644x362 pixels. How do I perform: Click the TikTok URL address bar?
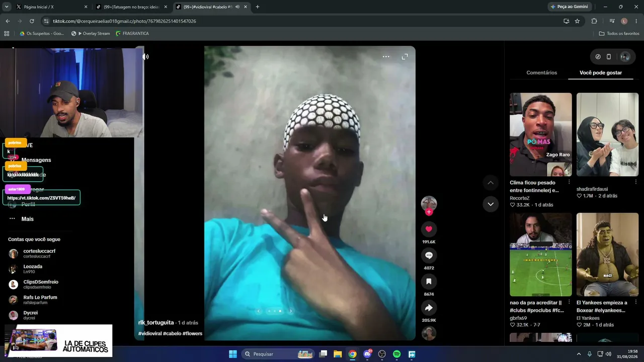pyautogui.click(x=302, y=21)
